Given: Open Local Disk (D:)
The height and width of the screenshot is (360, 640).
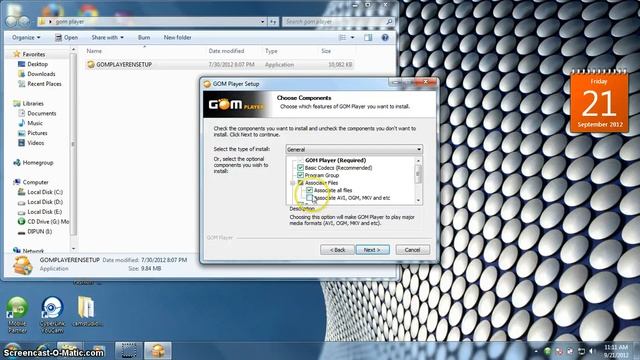Looking at the screenshot, I should [x=45, y=202].
